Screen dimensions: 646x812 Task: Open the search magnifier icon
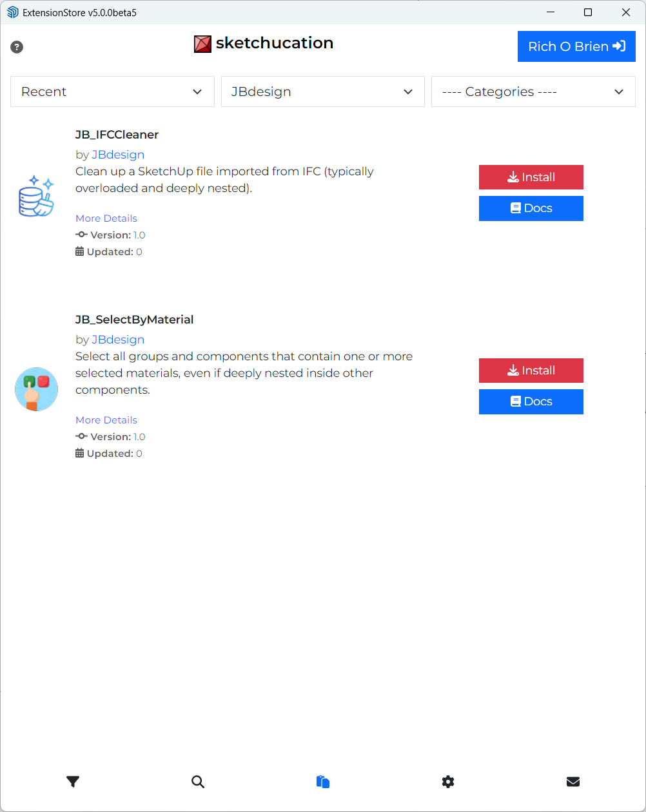tap(198, 782)
